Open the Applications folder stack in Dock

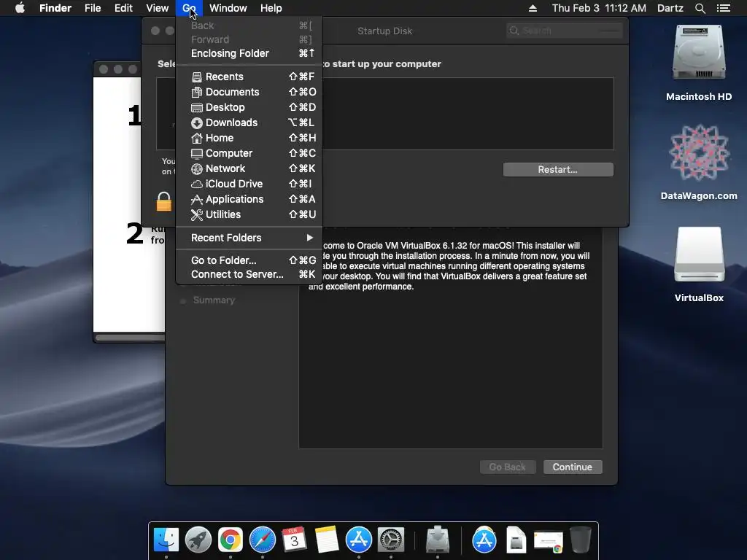(484, 540)
